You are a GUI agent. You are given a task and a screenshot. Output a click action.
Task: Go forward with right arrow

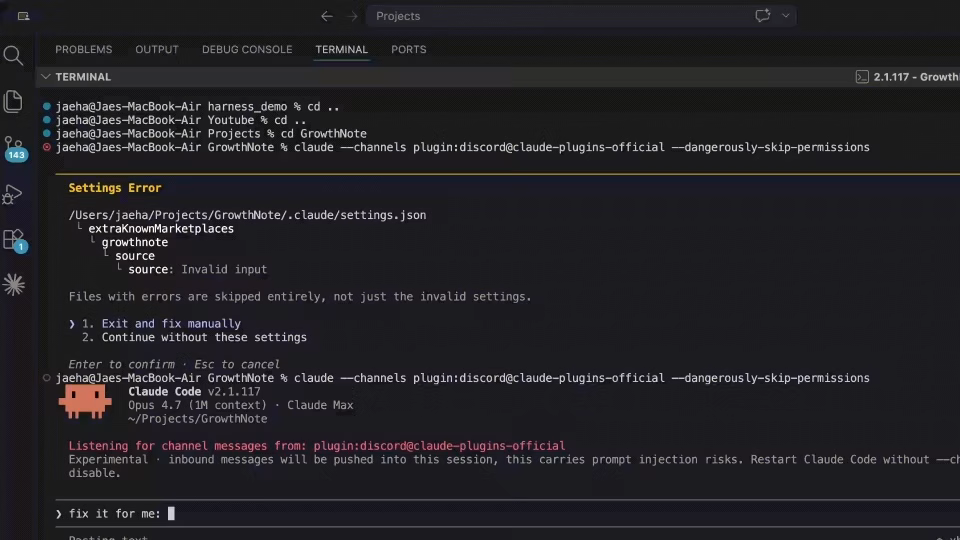(x=352, y=17)
